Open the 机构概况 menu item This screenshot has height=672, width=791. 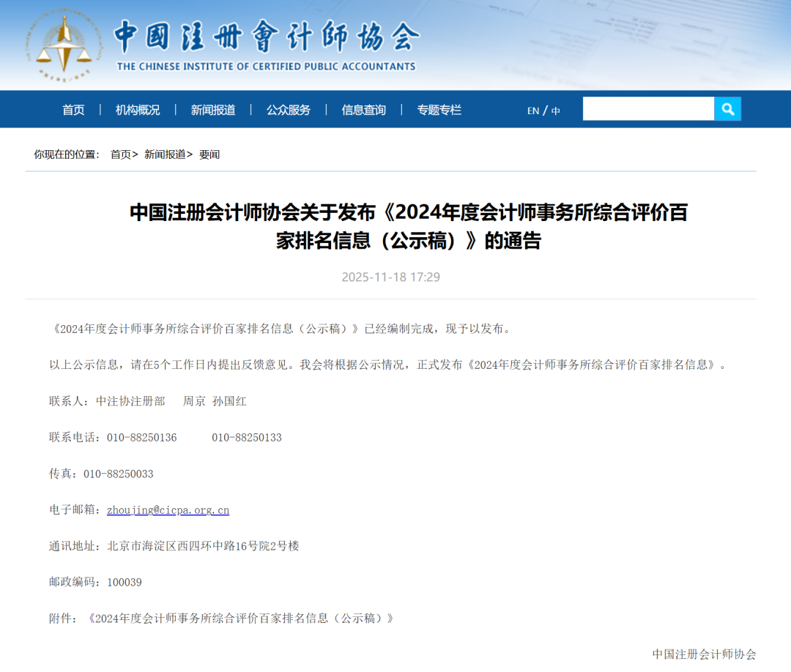click(138, 110)
